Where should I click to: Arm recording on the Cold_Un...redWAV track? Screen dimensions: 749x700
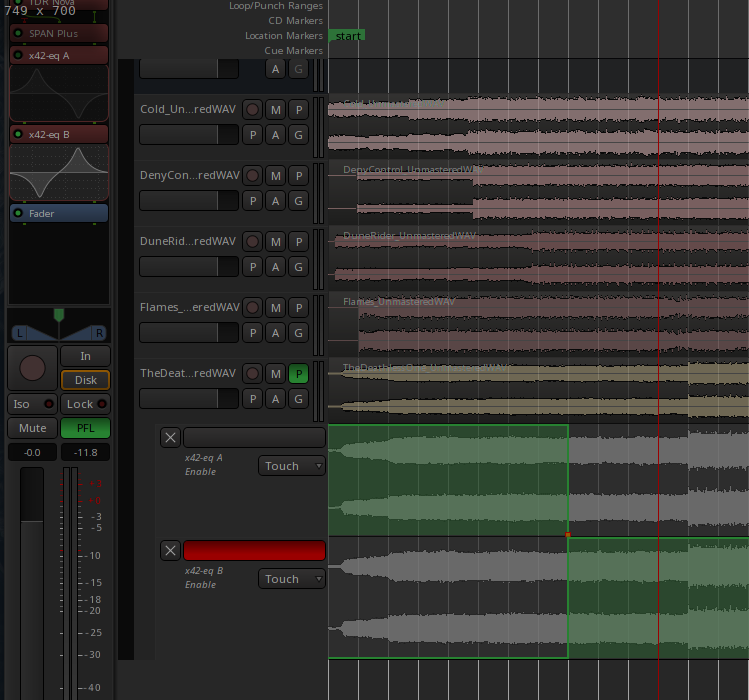pyautogui.click(x=253, y=109)
